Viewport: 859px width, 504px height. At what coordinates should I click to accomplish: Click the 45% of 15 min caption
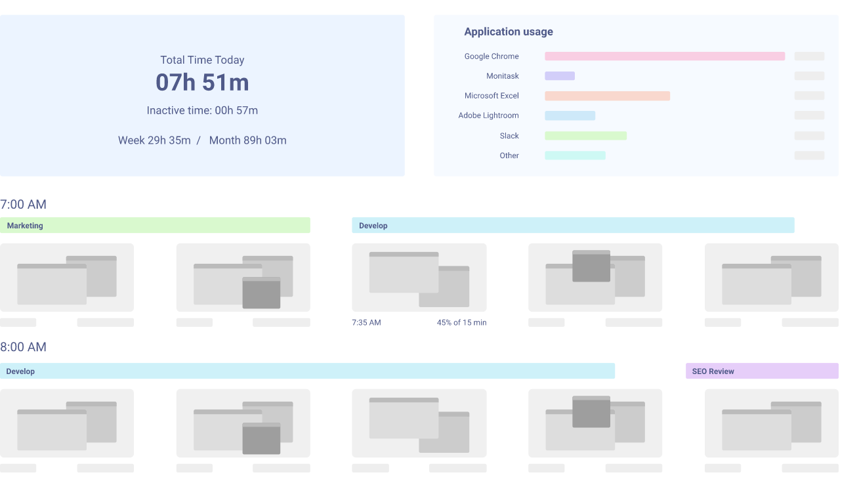[462, 323]
